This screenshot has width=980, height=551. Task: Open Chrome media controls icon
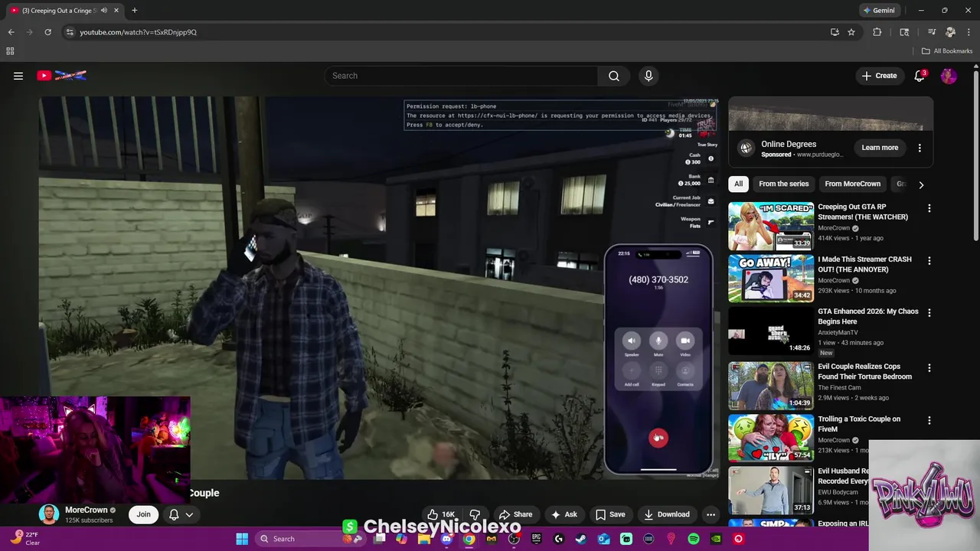point(931,32)
